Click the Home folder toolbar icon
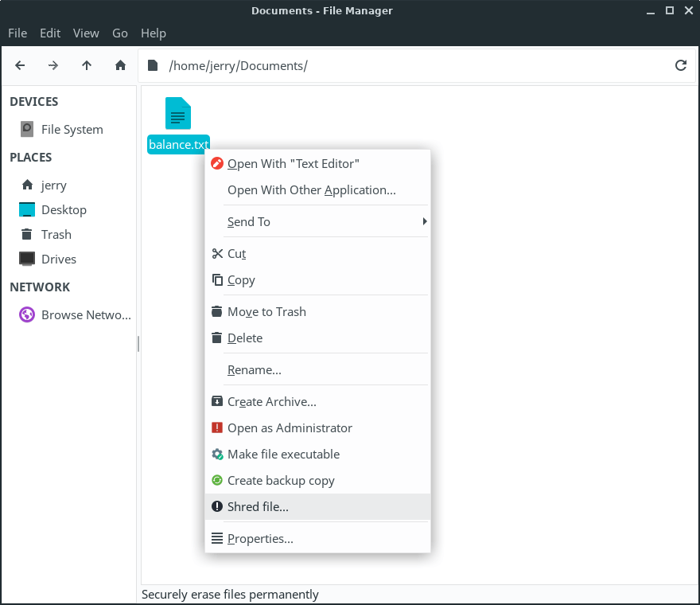Screen dimensions: 700x605 click(x=120, y=65)
